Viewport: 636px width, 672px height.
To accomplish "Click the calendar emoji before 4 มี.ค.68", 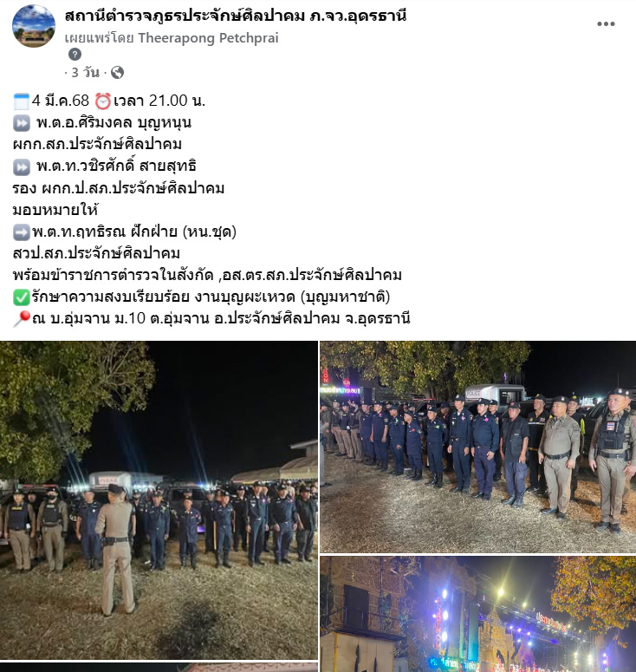I will [x=22, y=101].
